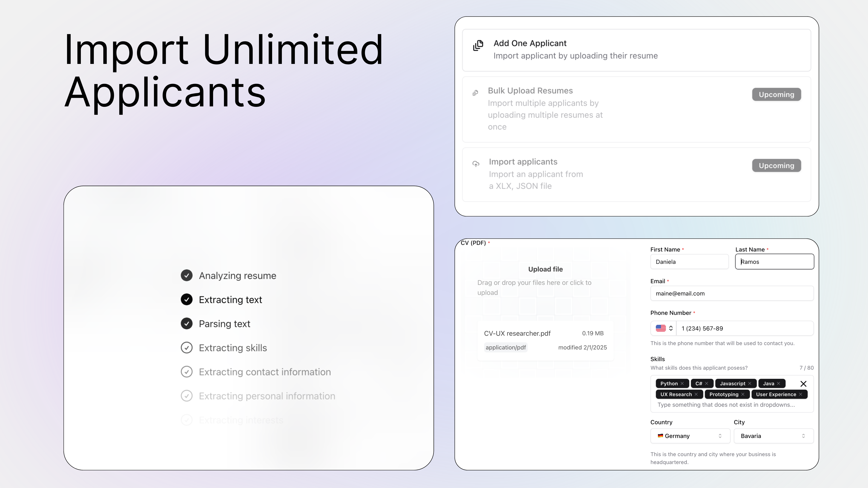Click the US flag in phone field
Viewport: 868px width, 488px height.
(661, 328)
